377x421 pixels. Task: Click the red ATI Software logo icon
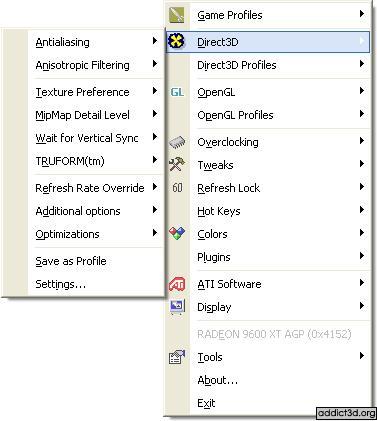click(x=177, y=284)
